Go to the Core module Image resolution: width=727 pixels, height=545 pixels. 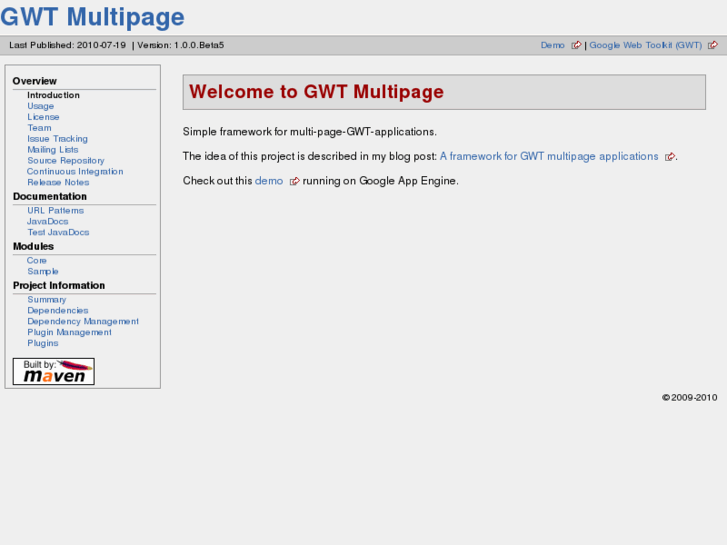37,261
